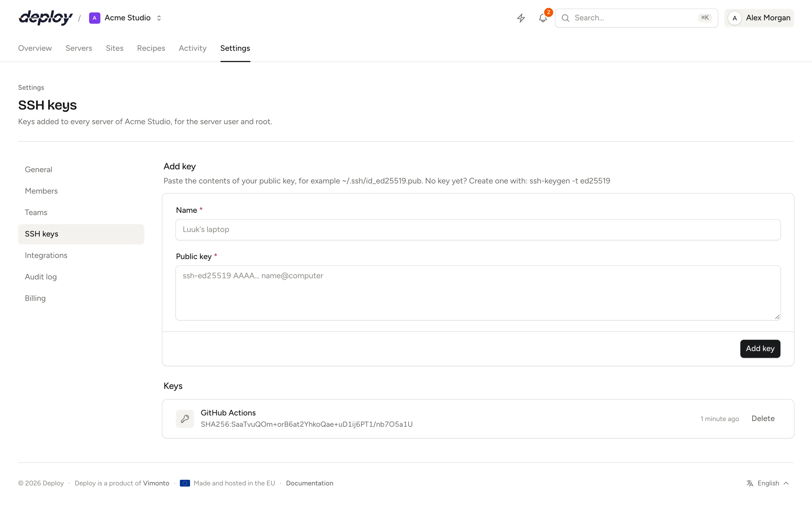
Task: Open General settings in sidebar
Action: click(81, 170)
